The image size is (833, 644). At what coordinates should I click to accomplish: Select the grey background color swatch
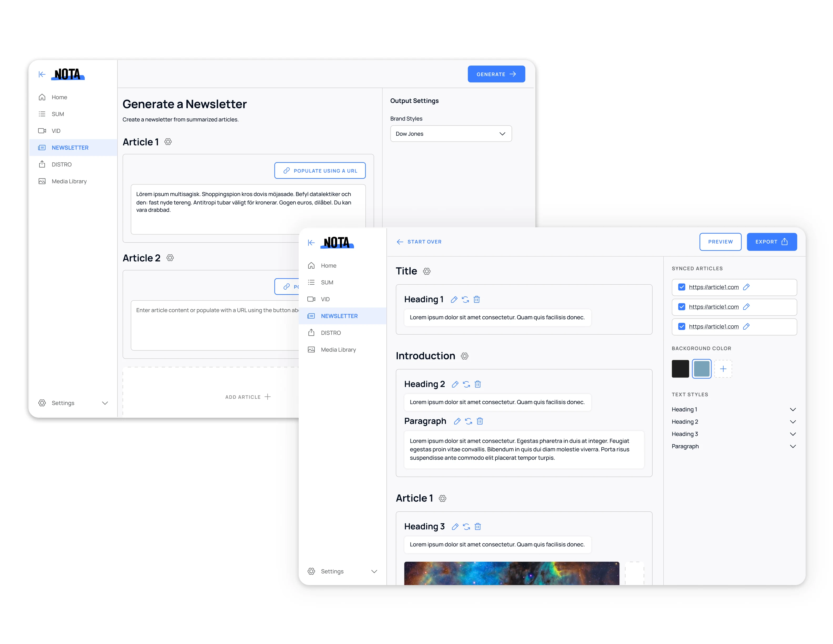702,369
